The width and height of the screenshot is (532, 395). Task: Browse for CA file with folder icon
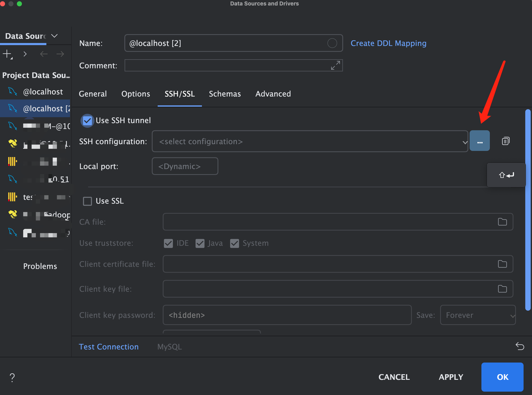[502, 222]
